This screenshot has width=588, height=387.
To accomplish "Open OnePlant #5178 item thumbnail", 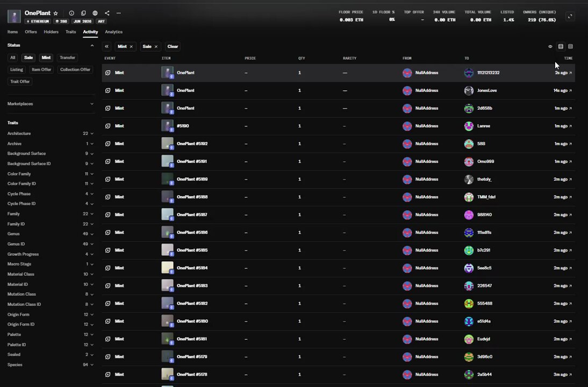I will [x=167, y=374].
